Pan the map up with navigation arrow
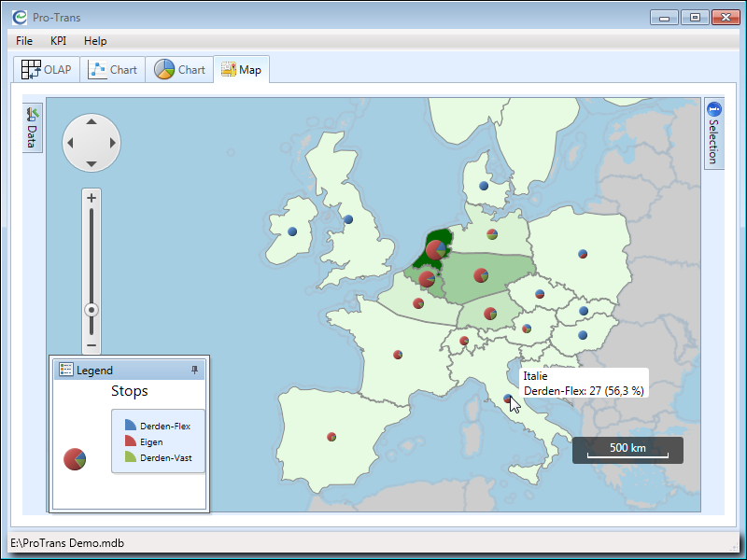Viewport: 747px width, 560px height. [x=92, y=121]
